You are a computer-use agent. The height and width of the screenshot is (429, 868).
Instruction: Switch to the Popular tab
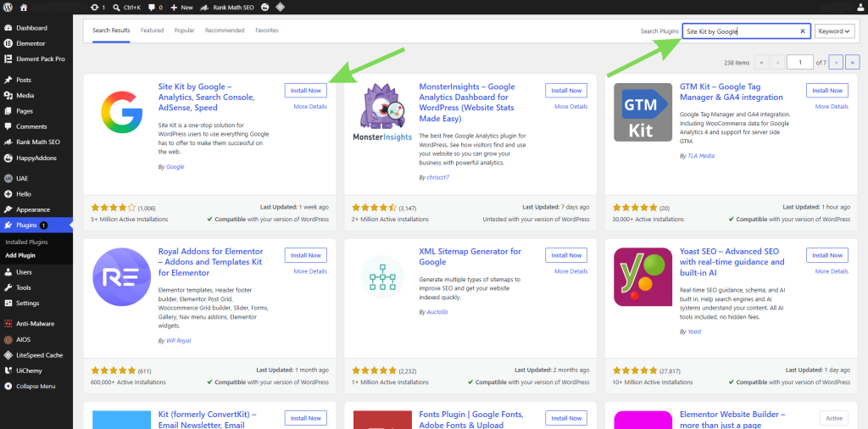coord(184,31)
